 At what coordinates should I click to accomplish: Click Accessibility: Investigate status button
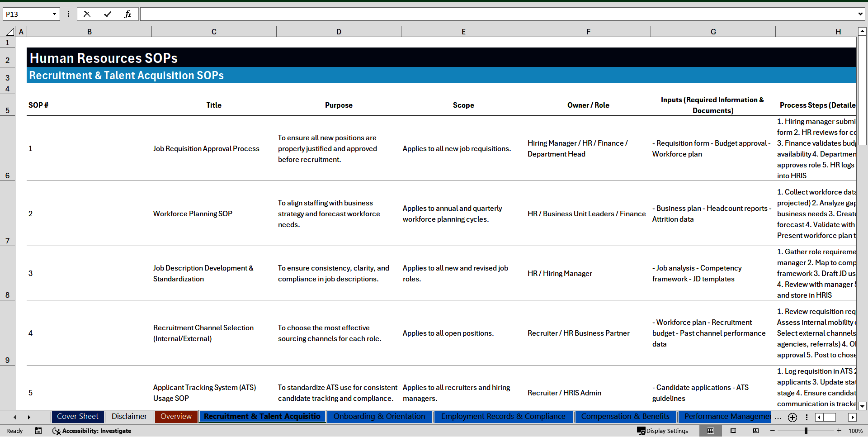92,431
